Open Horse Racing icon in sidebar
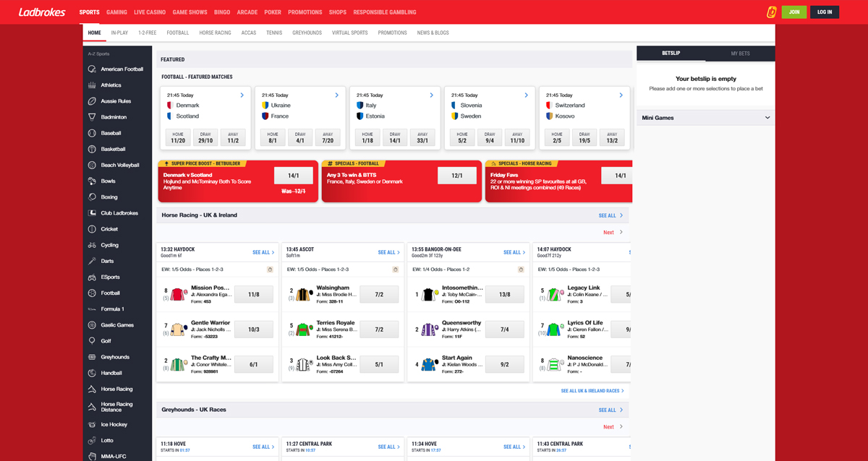 92,389
